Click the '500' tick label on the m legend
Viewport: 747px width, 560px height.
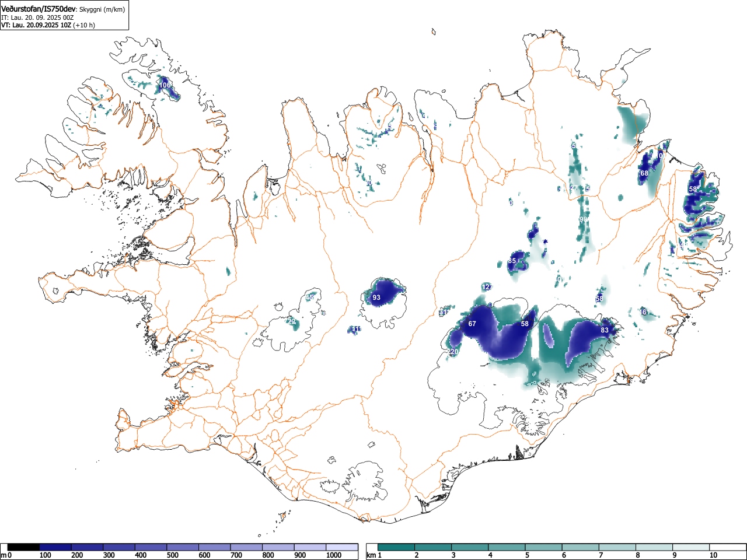pyautogui.click(x=172, y=555)
